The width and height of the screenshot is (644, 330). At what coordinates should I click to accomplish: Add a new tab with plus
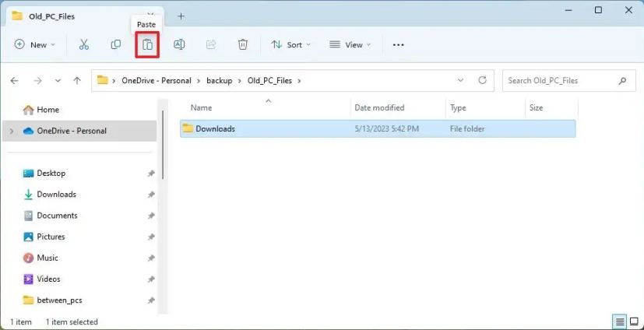pos(181,16)
